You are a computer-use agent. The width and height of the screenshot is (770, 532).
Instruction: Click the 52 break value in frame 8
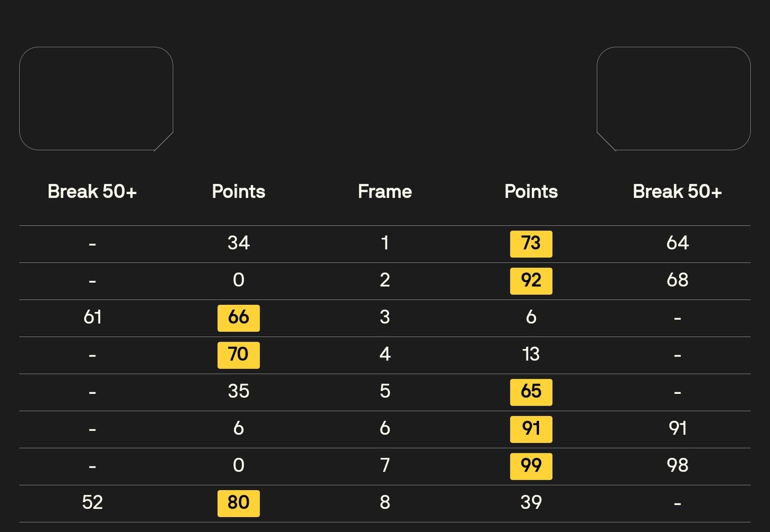[92, 502]
